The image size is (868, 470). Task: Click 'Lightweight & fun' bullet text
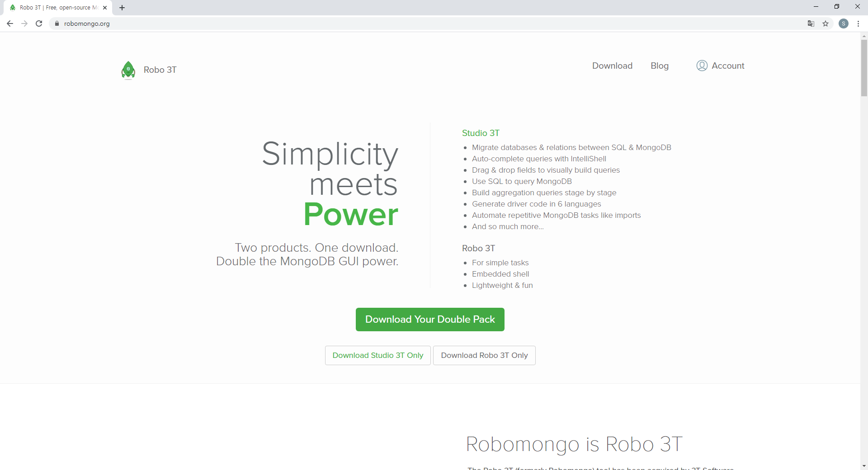click(x=502, y=285)
